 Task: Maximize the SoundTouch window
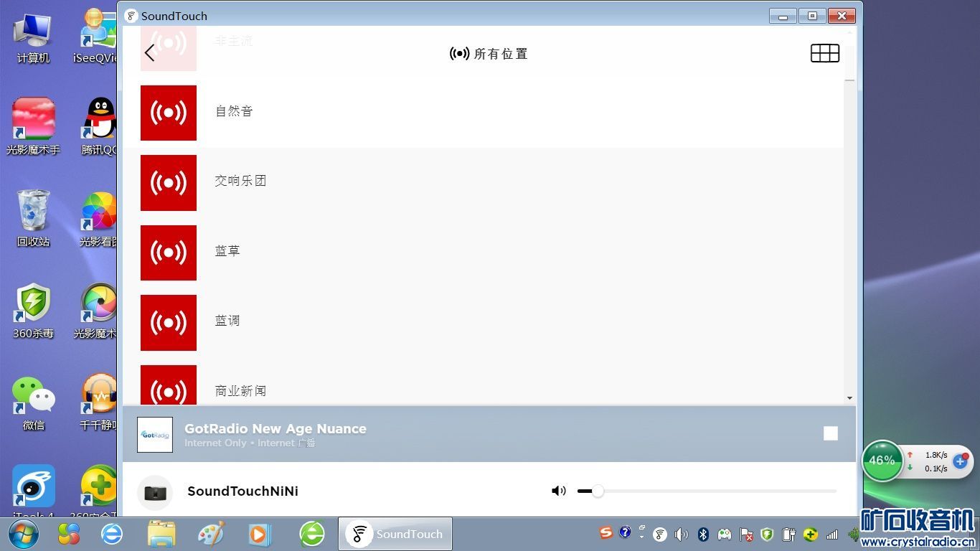click(812, 16)
